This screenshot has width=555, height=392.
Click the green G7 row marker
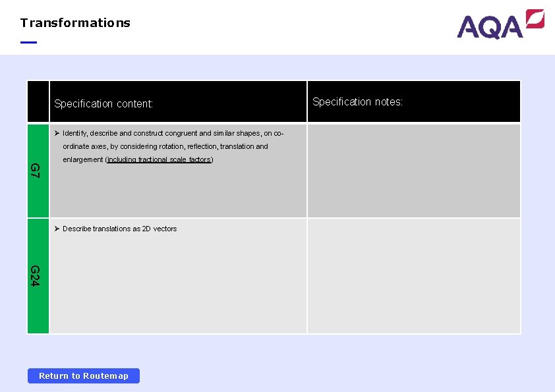click(x=37, y=170)
